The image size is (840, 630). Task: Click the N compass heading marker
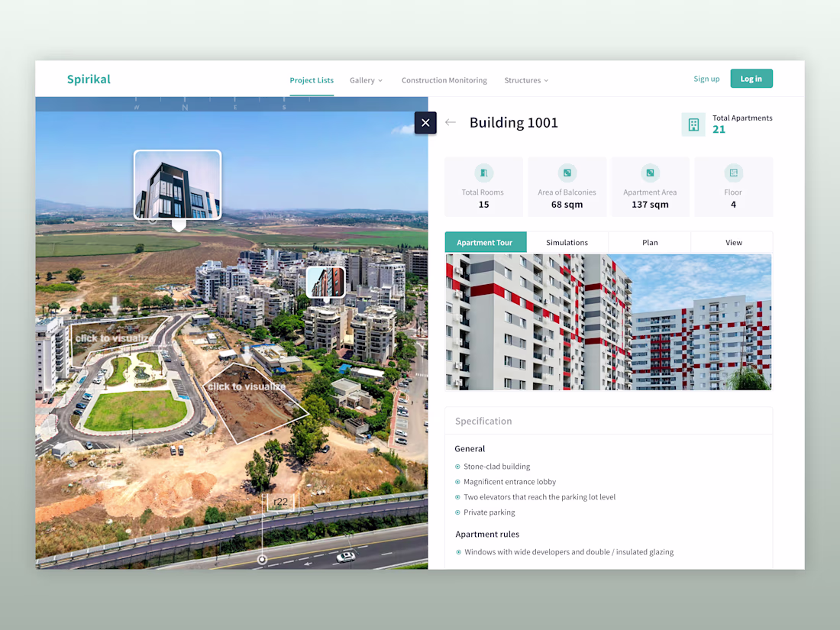tap(185, 107)
